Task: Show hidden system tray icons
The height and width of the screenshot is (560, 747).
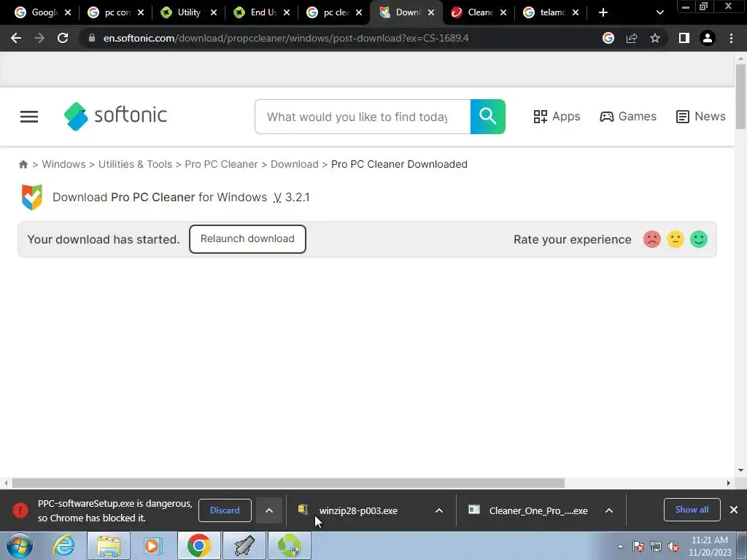Action: click(x=620, y=546)
